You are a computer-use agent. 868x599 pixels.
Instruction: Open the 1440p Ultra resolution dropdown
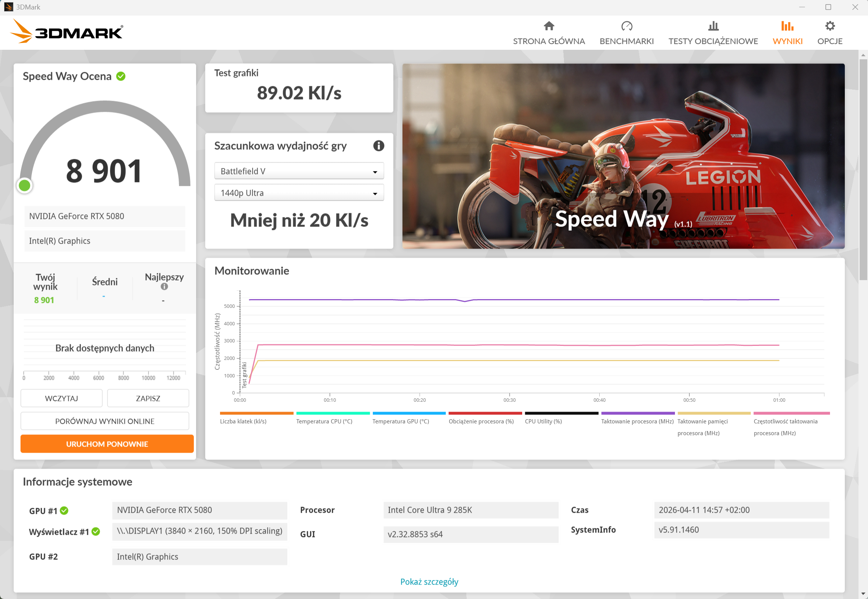[x=299, y=193]
